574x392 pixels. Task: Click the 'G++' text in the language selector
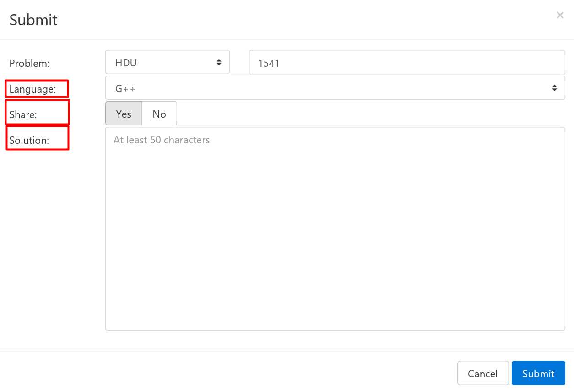(125, 88)
